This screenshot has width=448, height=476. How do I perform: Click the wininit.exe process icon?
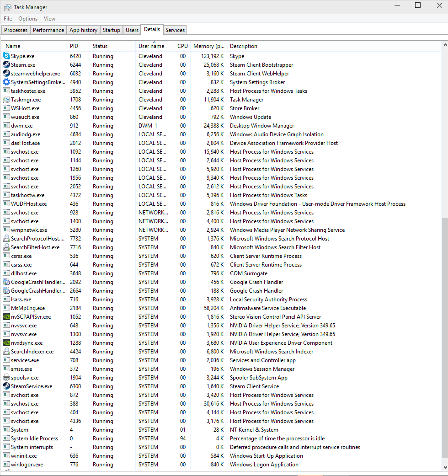[x=6, y=456]
